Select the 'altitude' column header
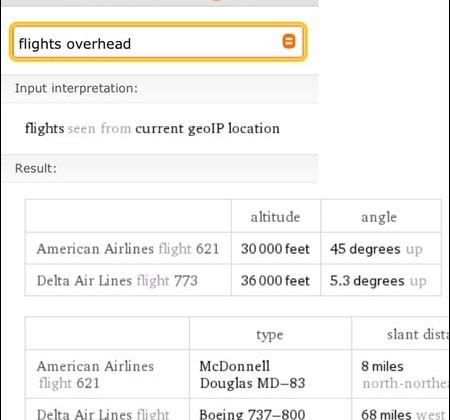Image resolution: width=450 pixels, height=420 pixels. [275, 217]
